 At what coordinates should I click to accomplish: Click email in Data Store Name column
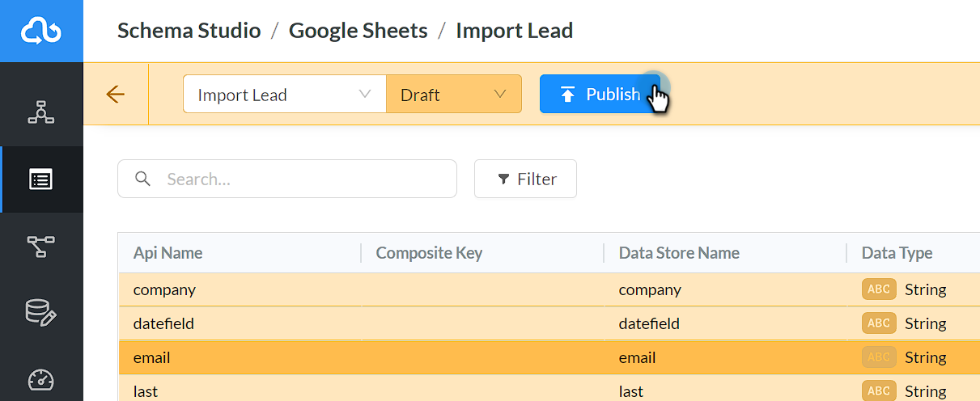tap(638, 357)
